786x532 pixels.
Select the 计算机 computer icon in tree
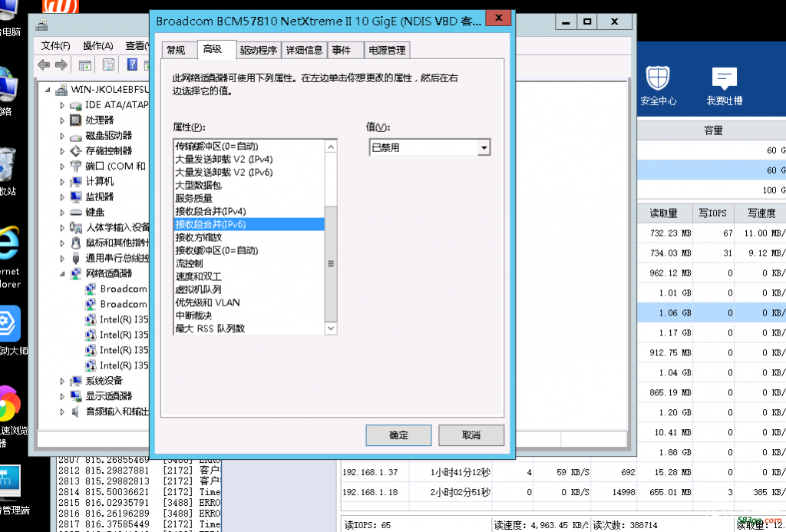(76, 181)
